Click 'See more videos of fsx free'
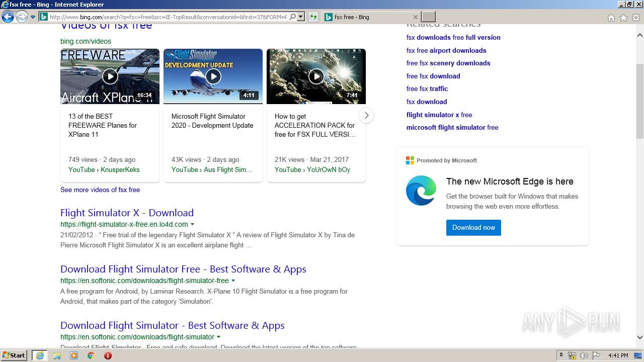 [x=100, y=190]
